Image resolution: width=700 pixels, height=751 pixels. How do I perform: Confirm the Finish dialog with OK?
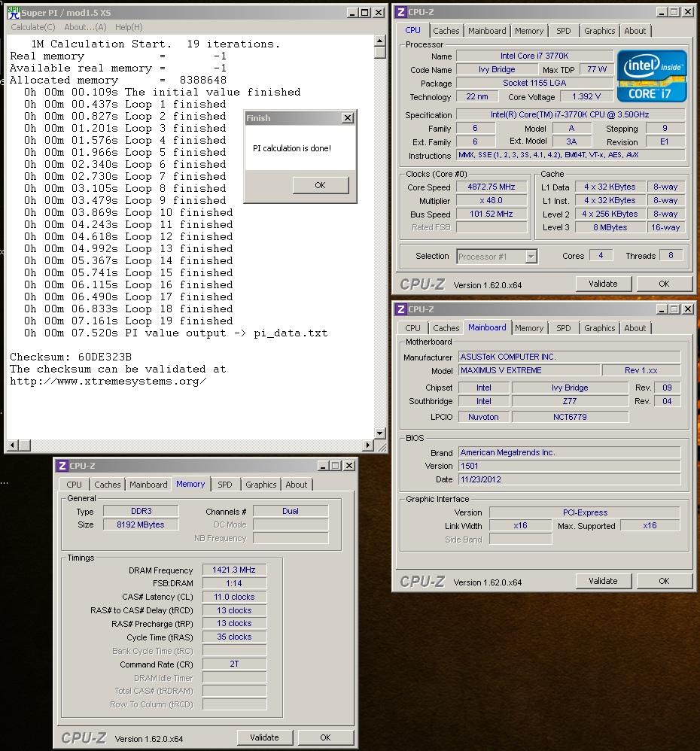coord(321,185)
